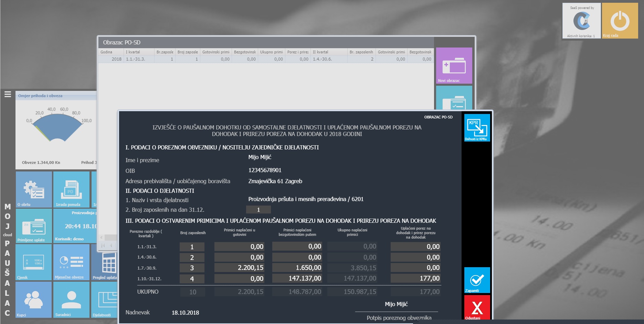Viewport: 644px width, 324px height.
Task: Edit employee count for 1.1.-31.3.
Action: 192,247
